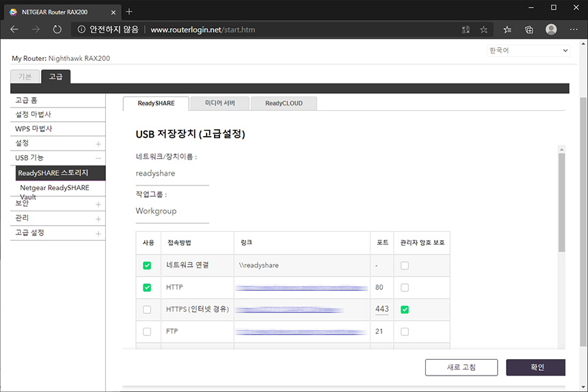Open the favorites list icon

click(507, 29)
